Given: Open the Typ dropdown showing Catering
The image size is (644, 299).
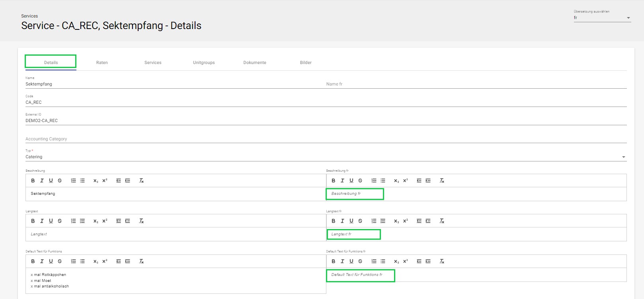Looking at the screenshot, I should (x=326, y=157).
